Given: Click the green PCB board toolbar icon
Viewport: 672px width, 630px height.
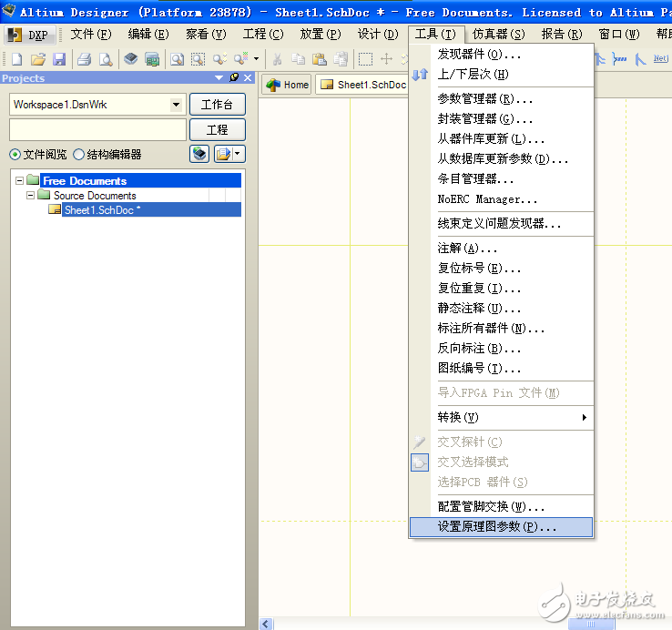Looking at the screenshot, I should (x=152, y=58).
